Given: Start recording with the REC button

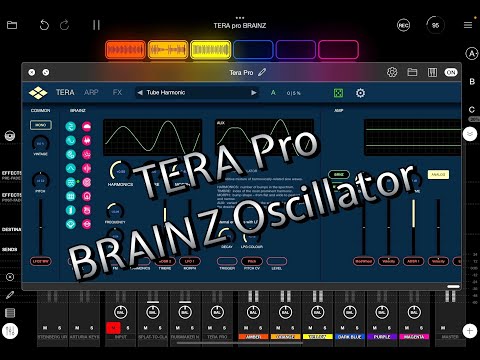Looking at the screenshot, I should [x=403, y=25].
